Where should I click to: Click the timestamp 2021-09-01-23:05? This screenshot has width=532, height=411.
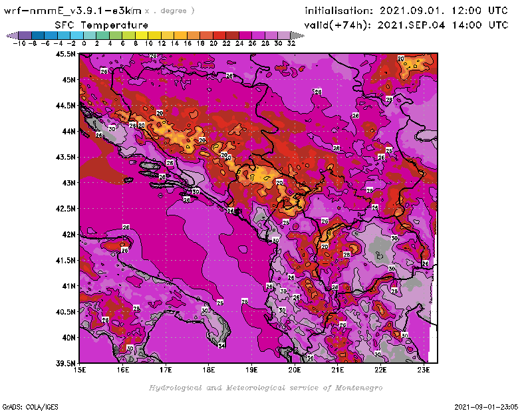click(x=486, y=407)
